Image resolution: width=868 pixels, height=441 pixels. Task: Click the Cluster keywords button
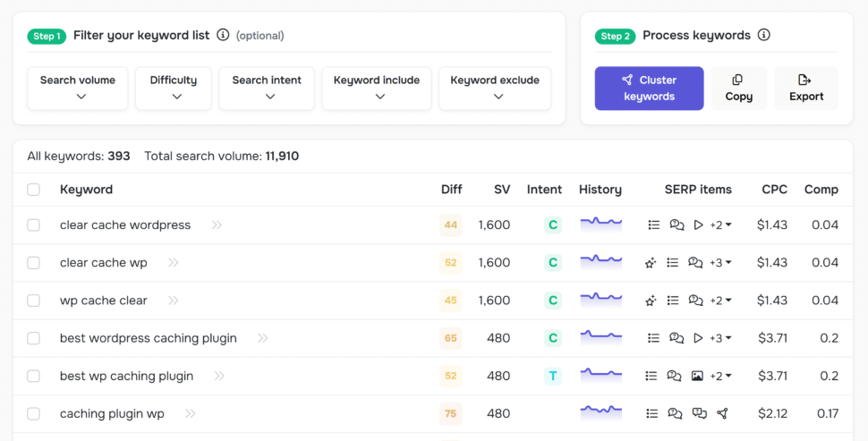[x=650, y=89]
